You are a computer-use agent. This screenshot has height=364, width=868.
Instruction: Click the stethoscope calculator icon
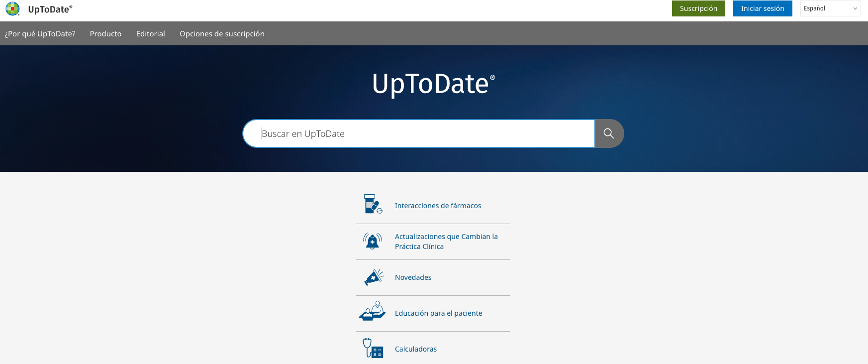click(373, 348)
